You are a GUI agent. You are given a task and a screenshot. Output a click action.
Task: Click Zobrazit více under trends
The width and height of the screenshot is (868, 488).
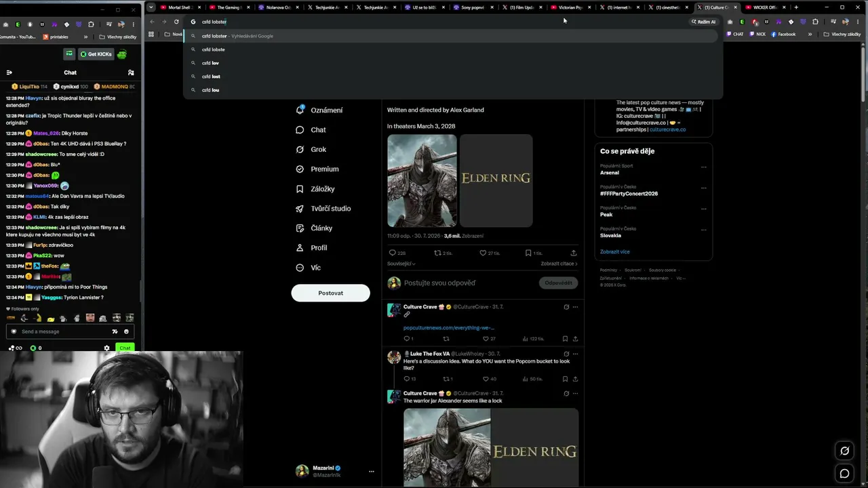click(614, 251)
